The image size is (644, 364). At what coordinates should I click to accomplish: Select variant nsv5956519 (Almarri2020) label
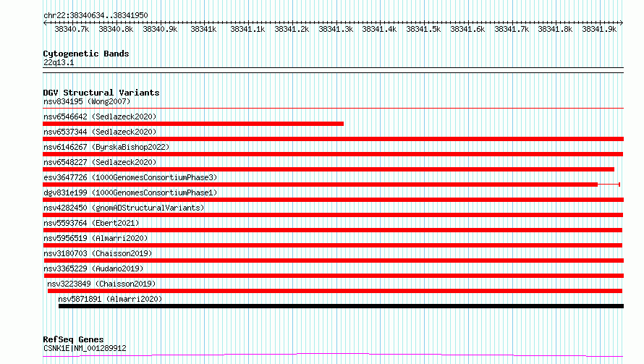click(96, 238)
